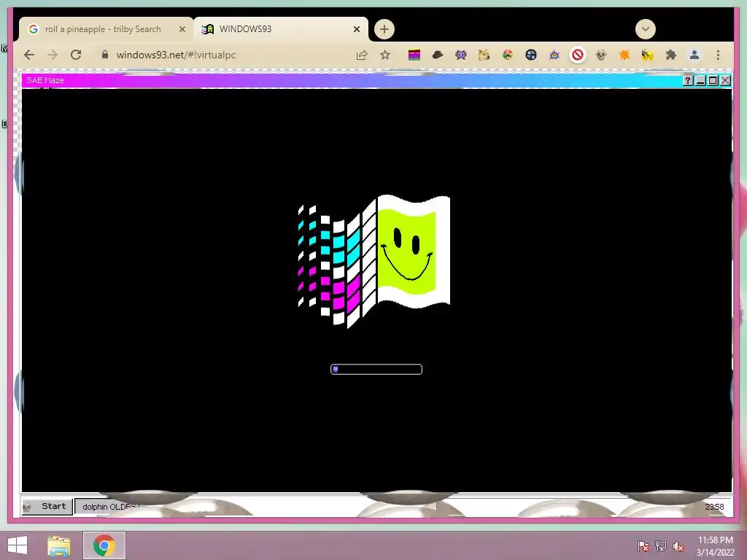Image resolution: width=747 pixels, height=560 pixels.
Task: Open the 11:58 PM system clock
Action: [715, 546]
